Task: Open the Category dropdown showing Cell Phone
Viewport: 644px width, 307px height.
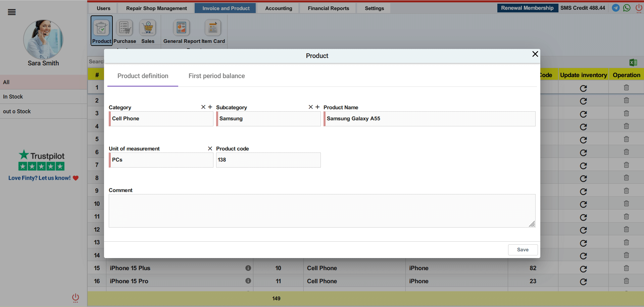Action: pos(161,119)
